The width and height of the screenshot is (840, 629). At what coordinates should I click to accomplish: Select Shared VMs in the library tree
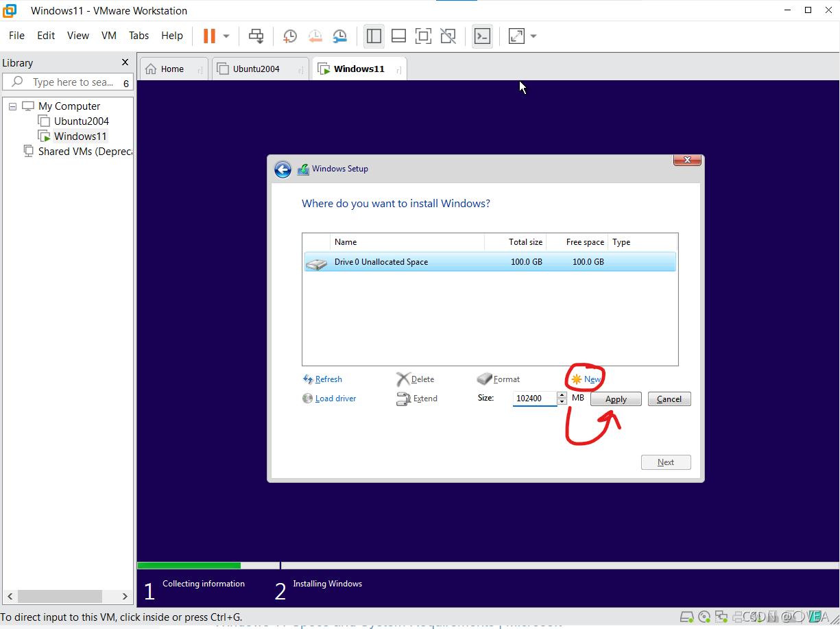click(85, 152)
